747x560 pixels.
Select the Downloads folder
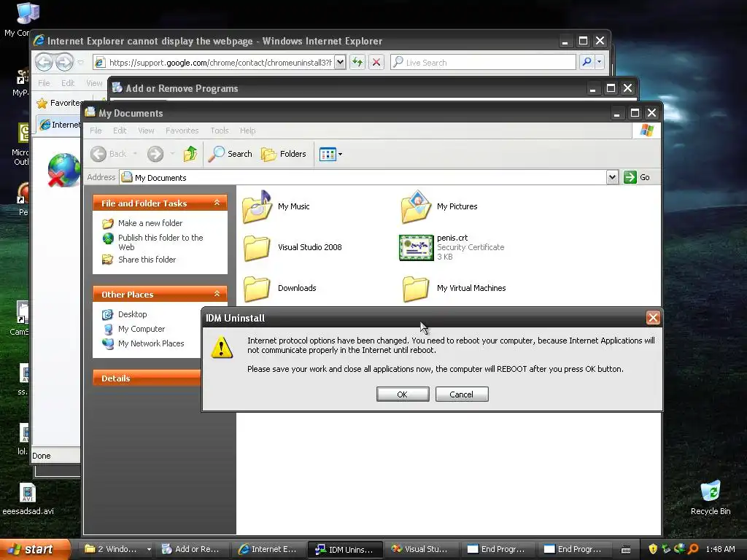279,289
